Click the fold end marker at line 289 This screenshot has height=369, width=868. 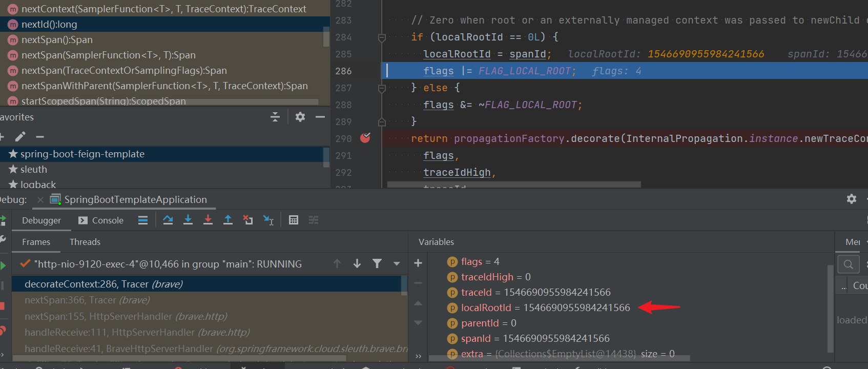click(382, 122)
